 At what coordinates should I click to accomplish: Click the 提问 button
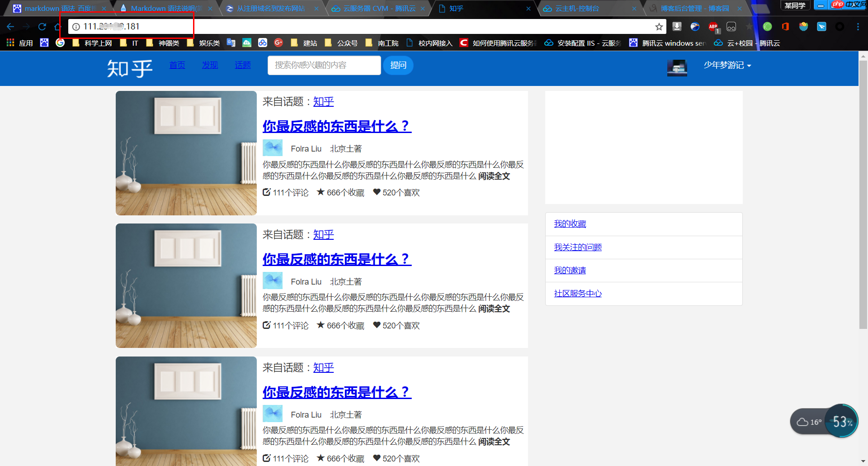pos(398,65)
